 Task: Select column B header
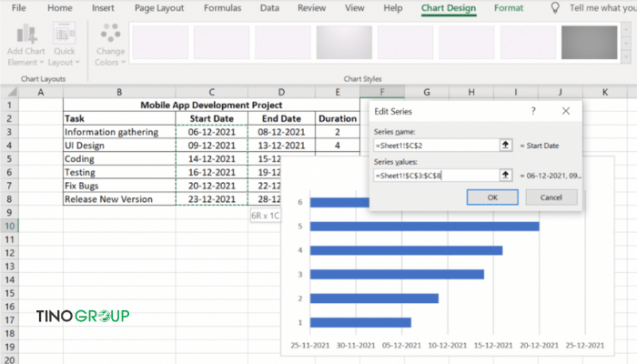[x=119, y=92]
